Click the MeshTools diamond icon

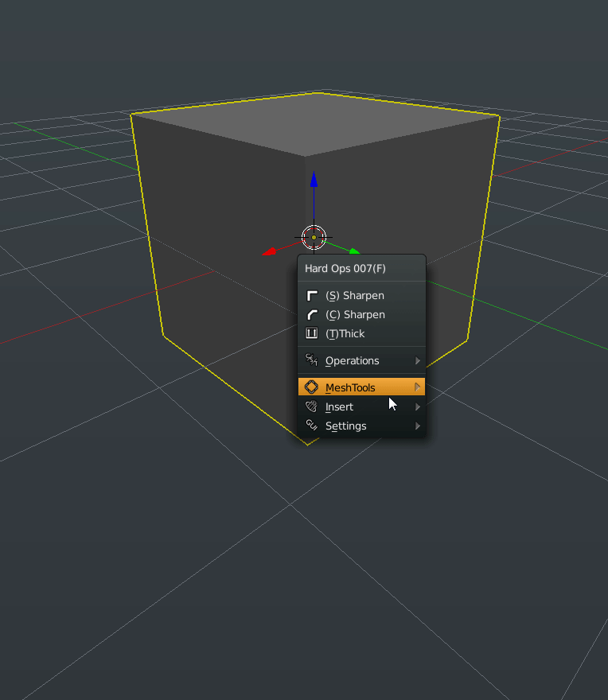point(312,388)
